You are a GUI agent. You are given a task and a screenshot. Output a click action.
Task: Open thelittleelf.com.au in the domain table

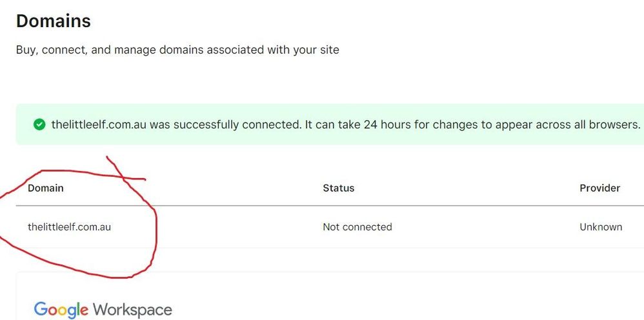click(x=69, y=227)
